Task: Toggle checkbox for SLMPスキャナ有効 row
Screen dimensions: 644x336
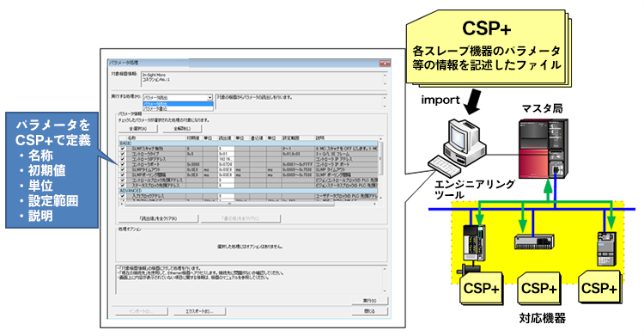Action: [123, 149]
